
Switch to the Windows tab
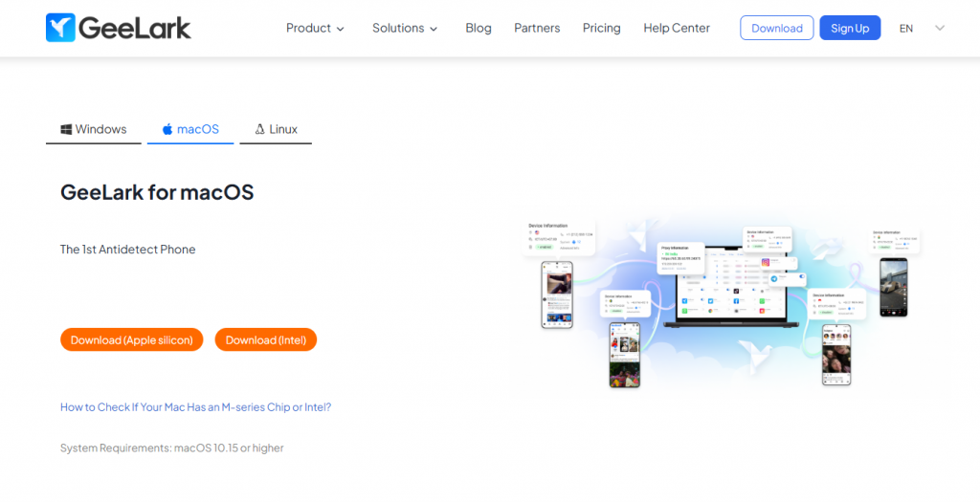point(94,129)
